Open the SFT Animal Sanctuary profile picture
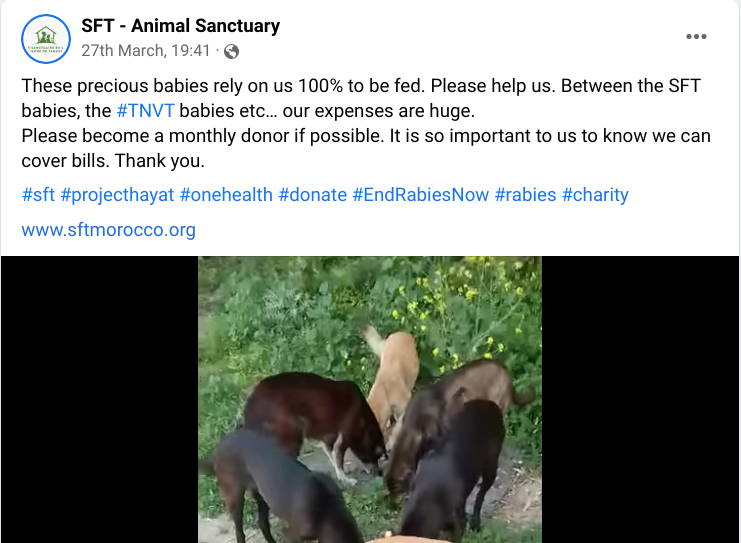This screenshot has height=543, width=741. point(46,39)
